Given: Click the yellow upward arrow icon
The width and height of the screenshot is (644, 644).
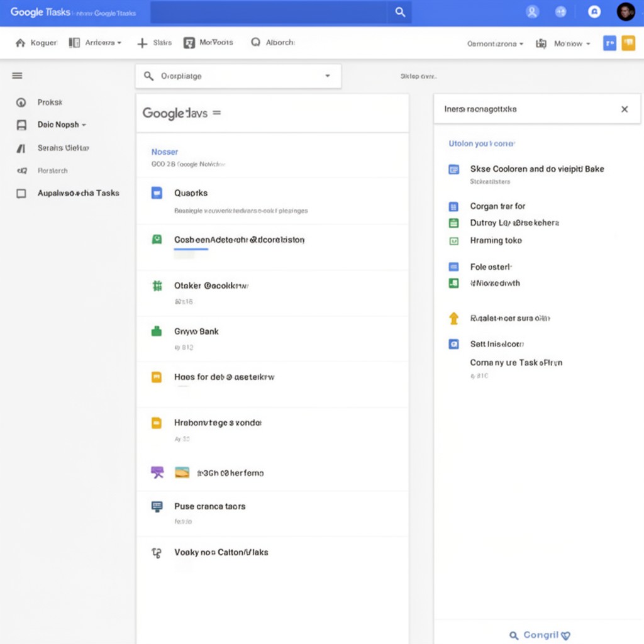Looking at the screenshot, I should point(453,318).
